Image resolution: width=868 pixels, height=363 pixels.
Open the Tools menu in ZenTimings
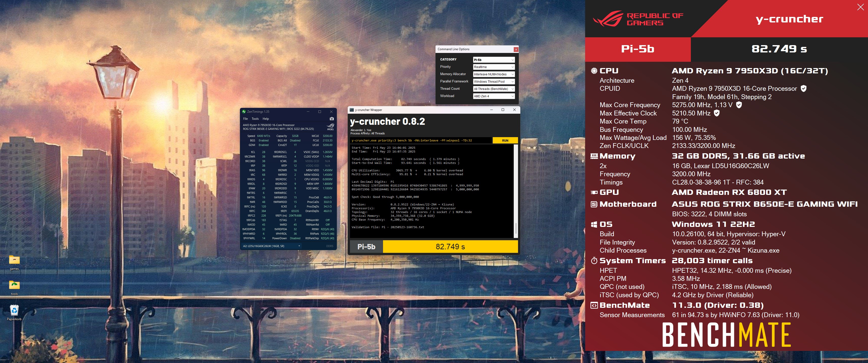coord(255,118)
